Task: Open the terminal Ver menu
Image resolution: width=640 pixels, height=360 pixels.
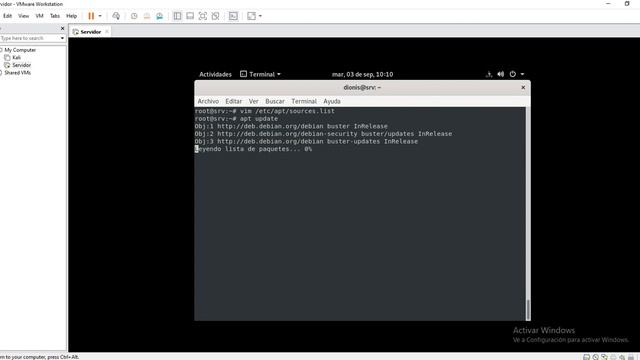Action: (x=253, y=101)
